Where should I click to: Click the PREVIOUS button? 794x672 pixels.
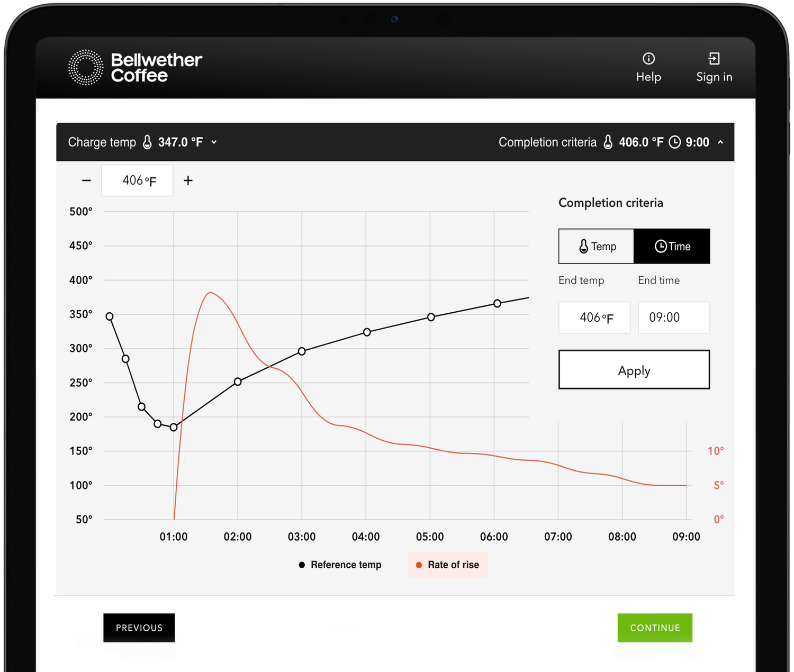tap(139, 628)
